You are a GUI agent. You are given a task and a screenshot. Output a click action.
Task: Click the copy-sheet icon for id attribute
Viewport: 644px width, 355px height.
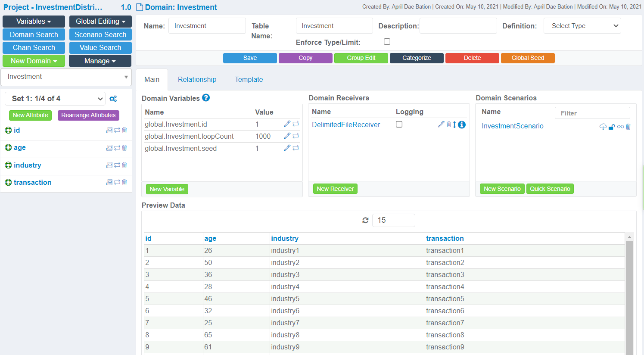coord(109,130)
